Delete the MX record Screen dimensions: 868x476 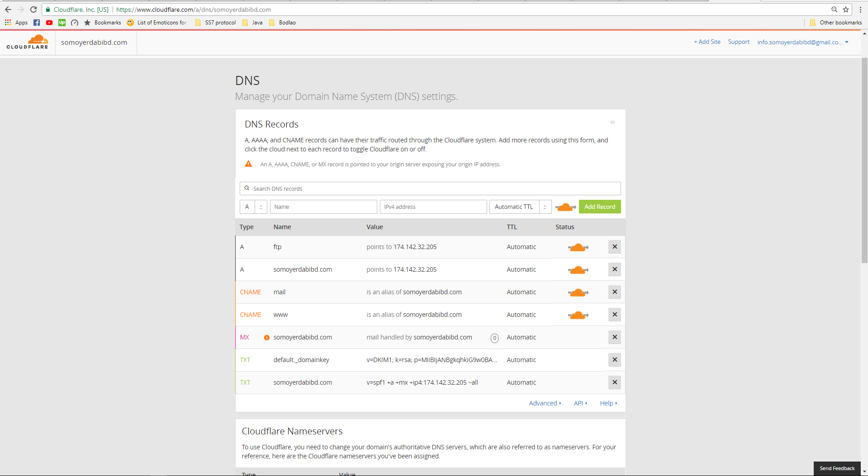pos(615,337)
